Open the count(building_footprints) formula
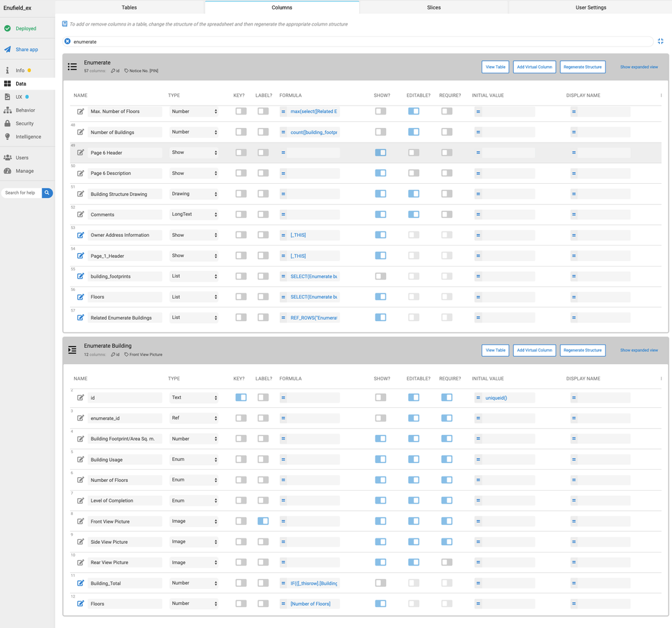The width and height of the screenshot is (672, 628). tap(309, 132)
